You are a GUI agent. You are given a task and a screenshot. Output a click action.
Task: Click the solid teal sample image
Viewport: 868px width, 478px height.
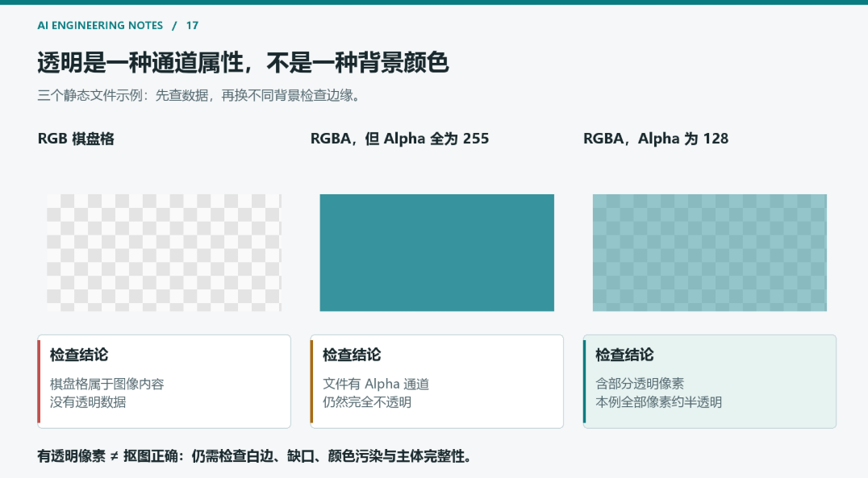[x=436, y=253]
